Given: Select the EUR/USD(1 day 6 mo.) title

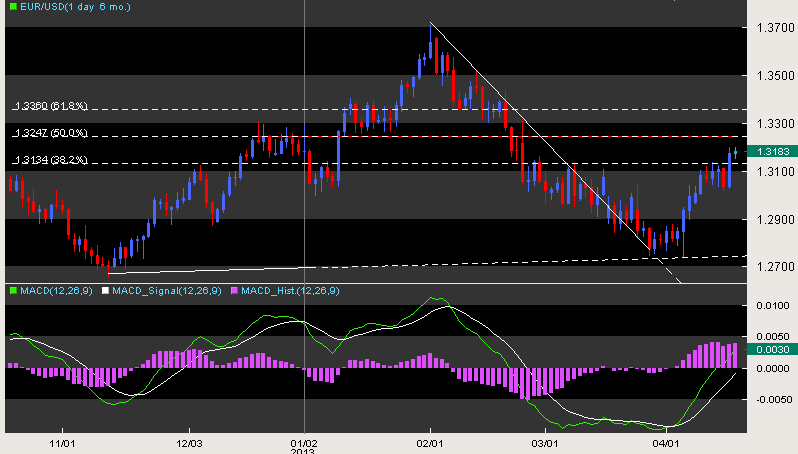Looking at the screenshot, I should (x=75, y=7).
